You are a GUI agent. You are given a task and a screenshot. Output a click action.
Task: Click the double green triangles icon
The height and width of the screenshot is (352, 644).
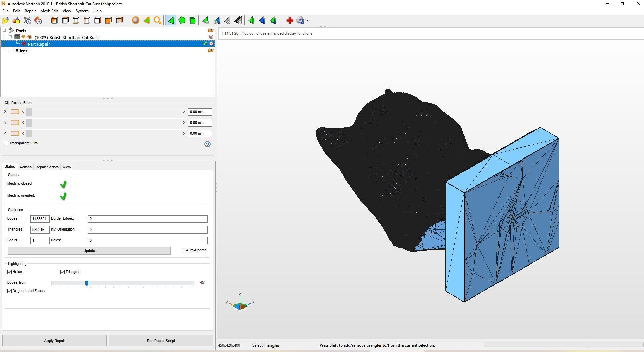[x=251, y=21]
